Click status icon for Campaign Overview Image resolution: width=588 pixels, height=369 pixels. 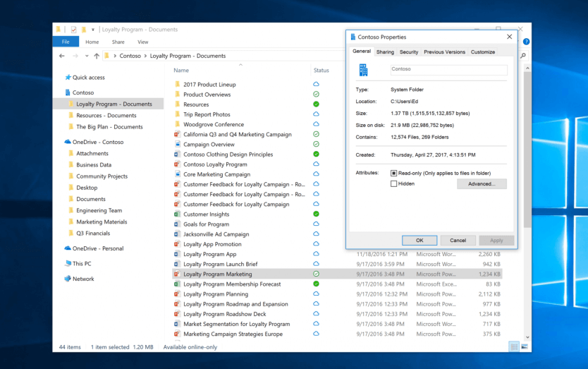tap(316, 144)
